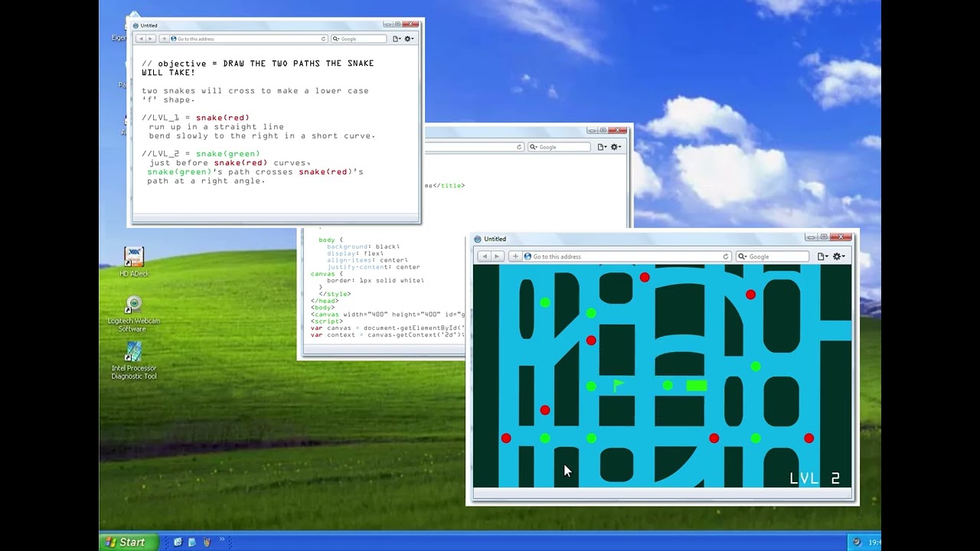Close the middle code browser window
980x551 pixels.
point(619,131)
